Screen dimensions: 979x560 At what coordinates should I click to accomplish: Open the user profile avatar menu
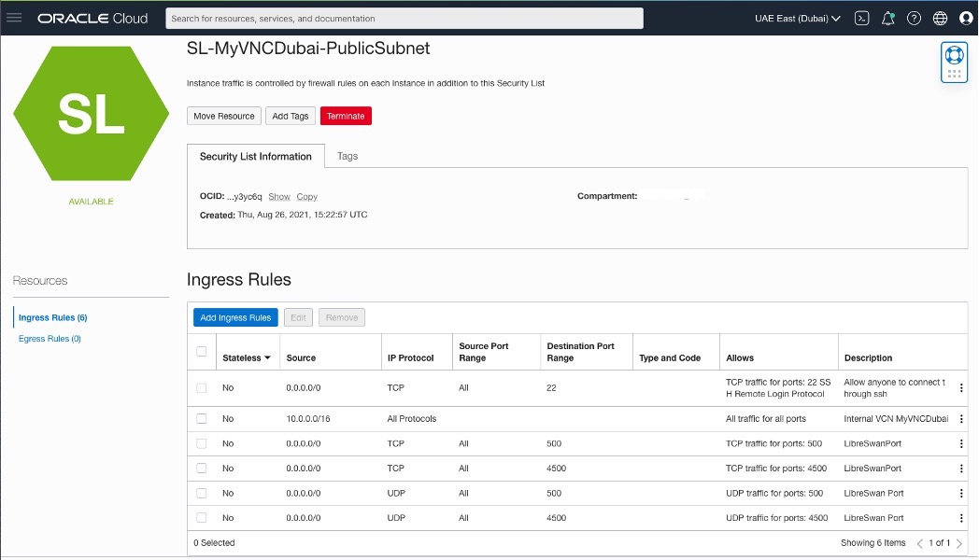pos(966,18)
